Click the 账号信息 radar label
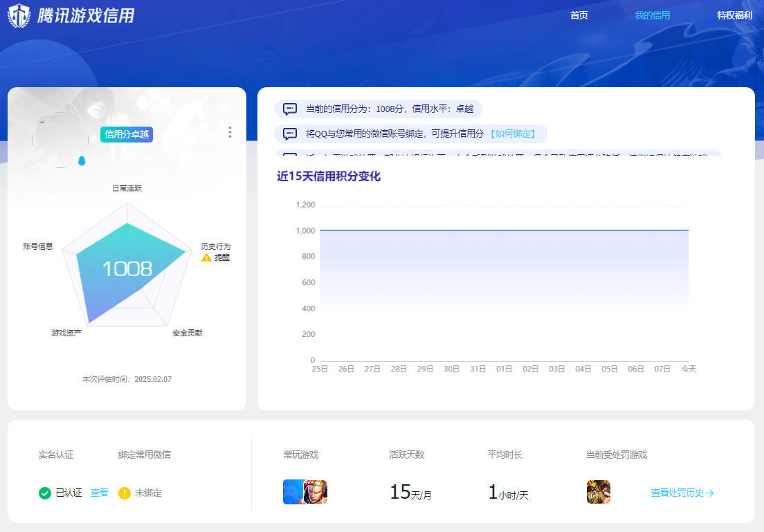 pyautogui.click(x=37, y=246)
